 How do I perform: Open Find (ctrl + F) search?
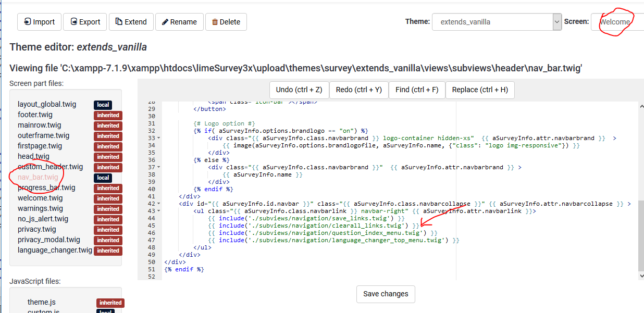click(416, 90)
